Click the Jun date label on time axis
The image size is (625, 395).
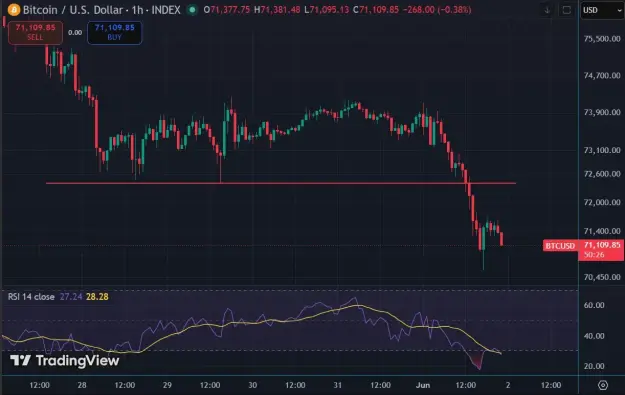[x=423, y=385]
